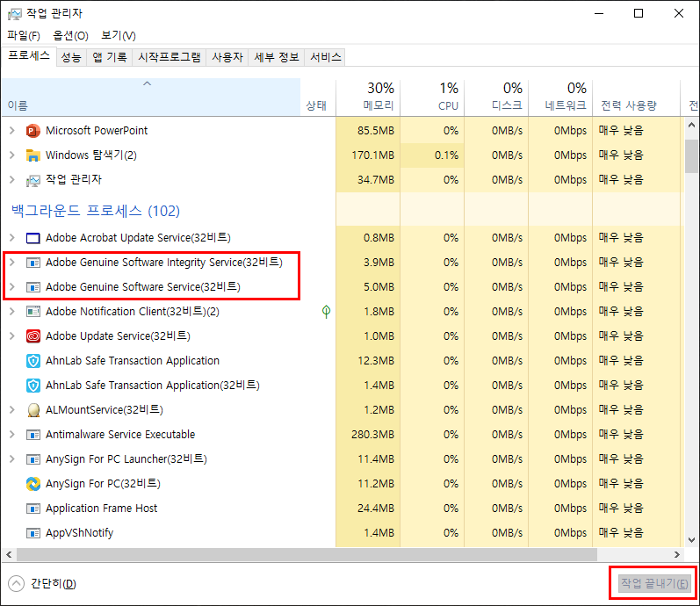Open the 옵션(O) menu
Viewport: 700px width, 606px height.
pos(70,35)
